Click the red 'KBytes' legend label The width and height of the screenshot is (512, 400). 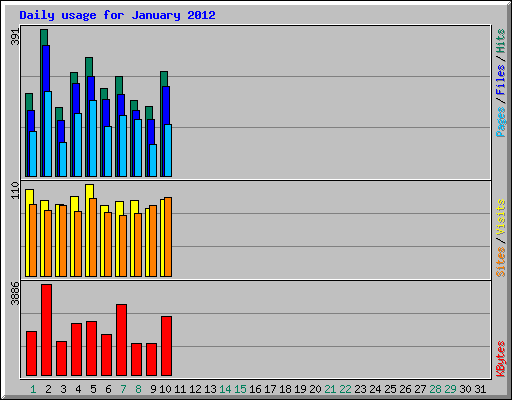(x=501, y=359)
